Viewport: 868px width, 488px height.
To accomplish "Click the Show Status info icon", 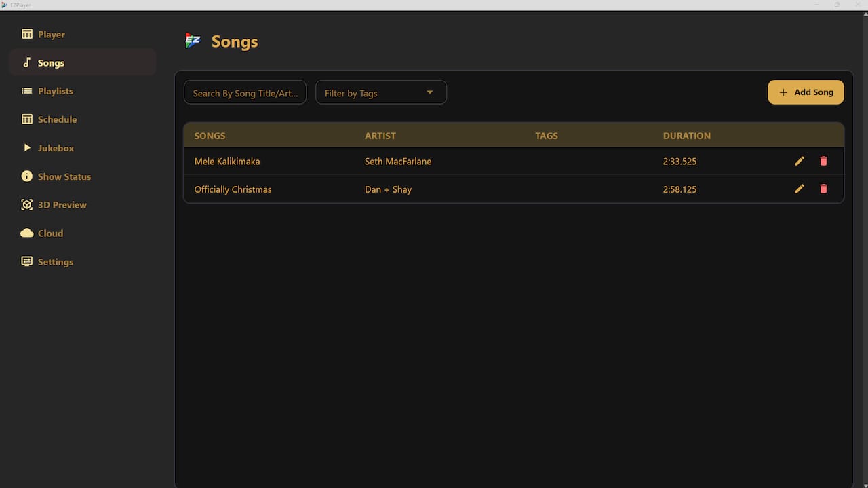I will 27,176.
